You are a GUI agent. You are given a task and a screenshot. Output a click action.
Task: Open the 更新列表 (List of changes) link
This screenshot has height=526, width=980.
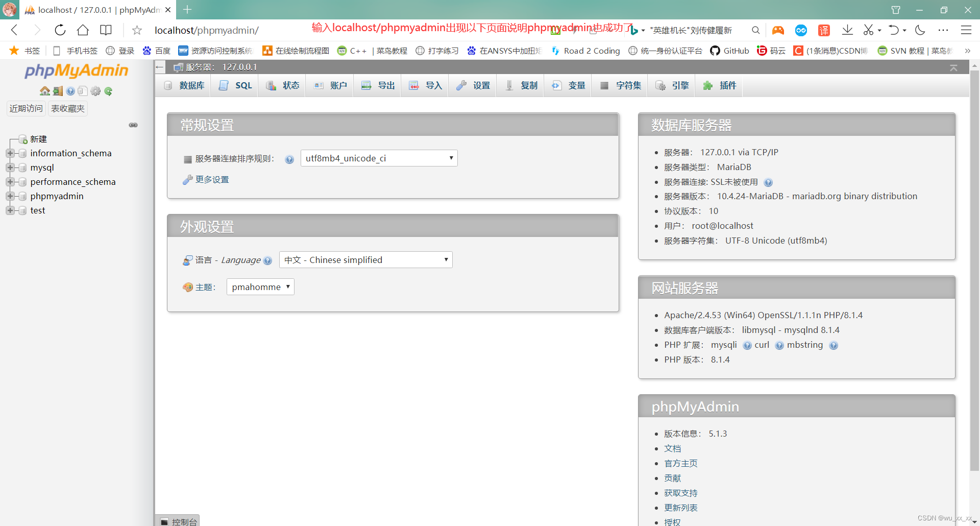coord(681,508)
